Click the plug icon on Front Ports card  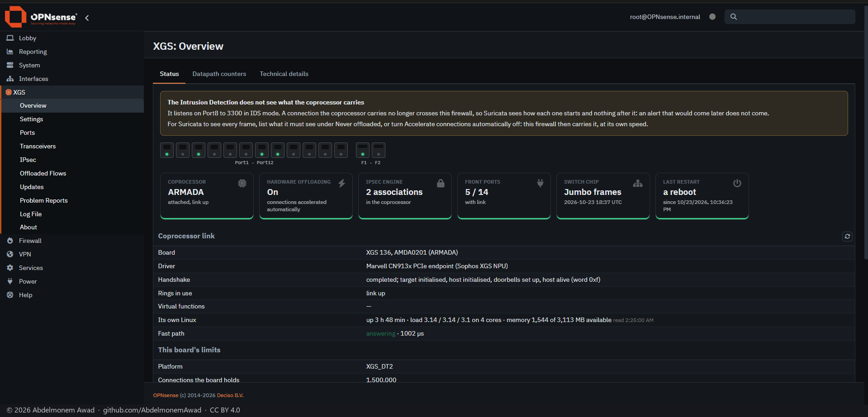(x=540, y=183)
